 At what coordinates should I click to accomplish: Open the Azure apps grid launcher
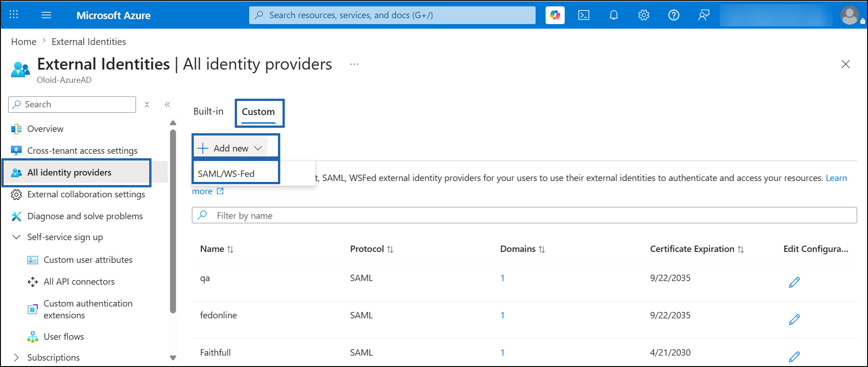(x=14, y=15)
